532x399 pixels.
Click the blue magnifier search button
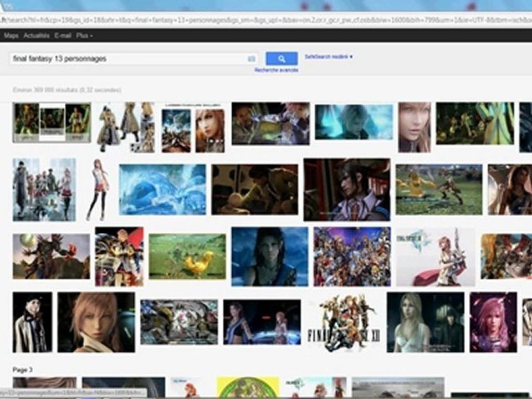click(x=282, y=59)
